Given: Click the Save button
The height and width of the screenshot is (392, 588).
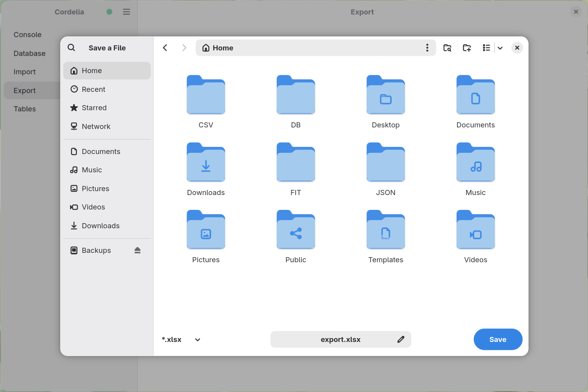Looking at the screenshot, I should [498, 339].
